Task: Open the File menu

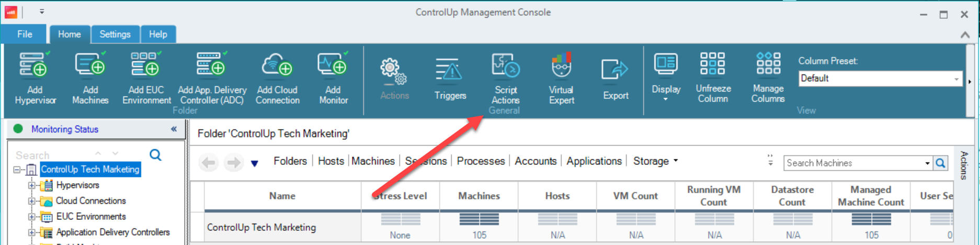Action: tap(25, 34)
